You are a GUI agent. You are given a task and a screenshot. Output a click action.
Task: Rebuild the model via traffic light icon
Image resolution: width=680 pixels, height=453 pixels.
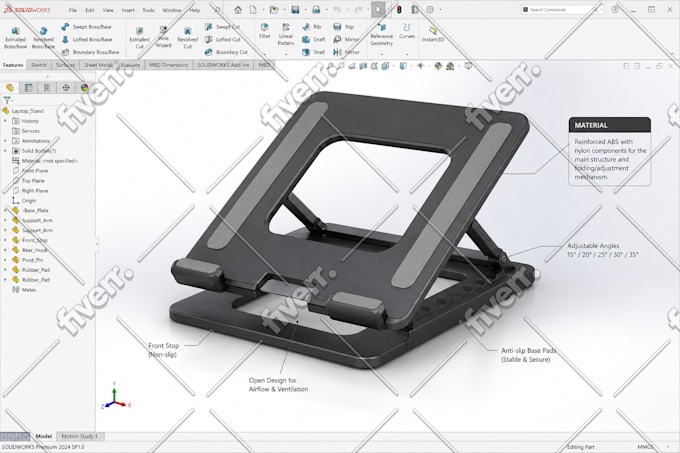pyautogui.click(x=399, y=10)
